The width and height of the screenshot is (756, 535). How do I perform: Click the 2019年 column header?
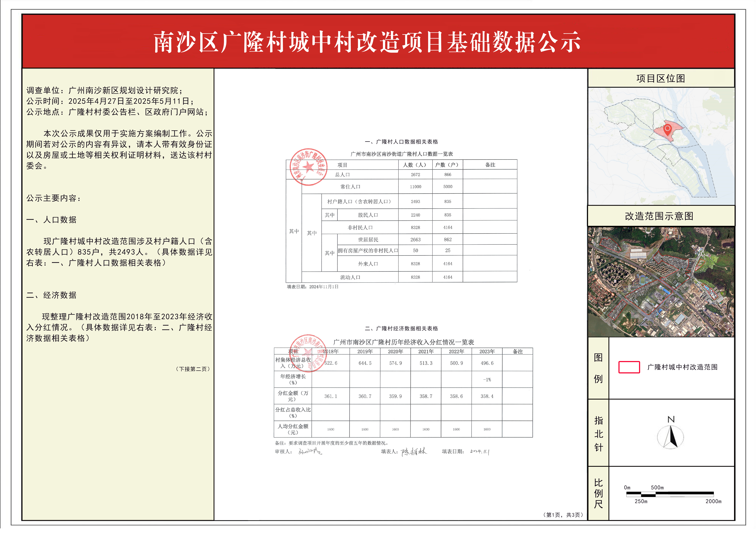(365, 351)
